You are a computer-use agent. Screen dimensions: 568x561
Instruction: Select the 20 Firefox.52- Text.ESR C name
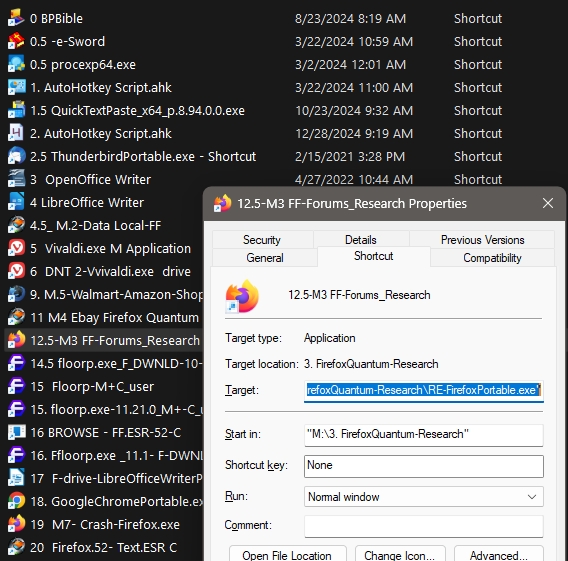pos(104,547)
